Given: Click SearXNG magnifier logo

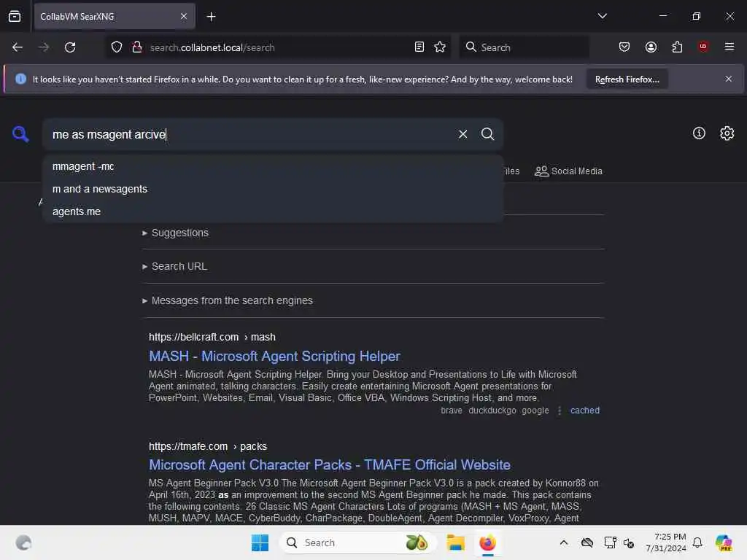Looking at the screenshot, I should point(20,134).
